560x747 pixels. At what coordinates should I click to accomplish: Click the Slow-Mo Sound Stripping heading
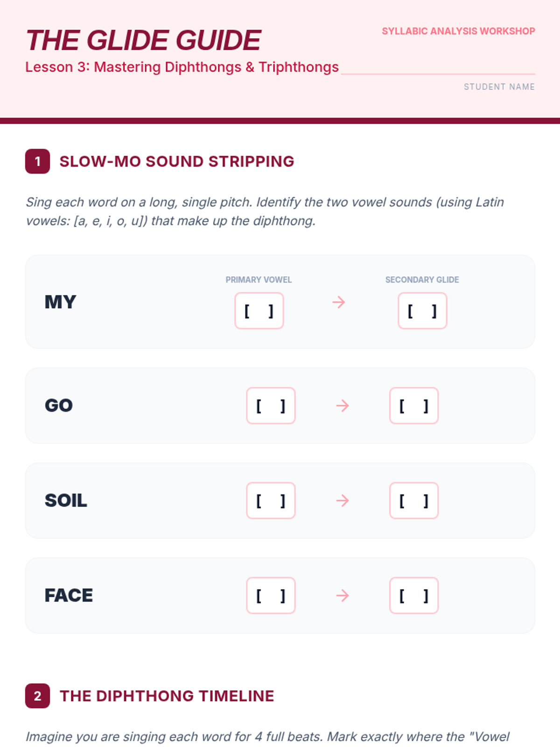(x=177, y=162)
